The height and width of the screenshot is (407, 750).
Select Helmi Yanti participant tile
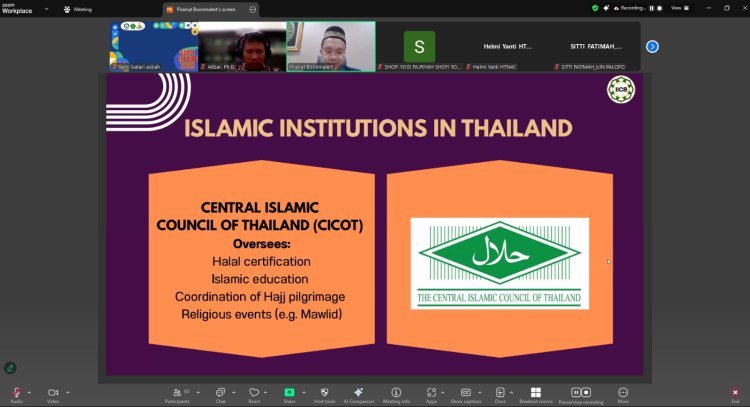point(507,46)
